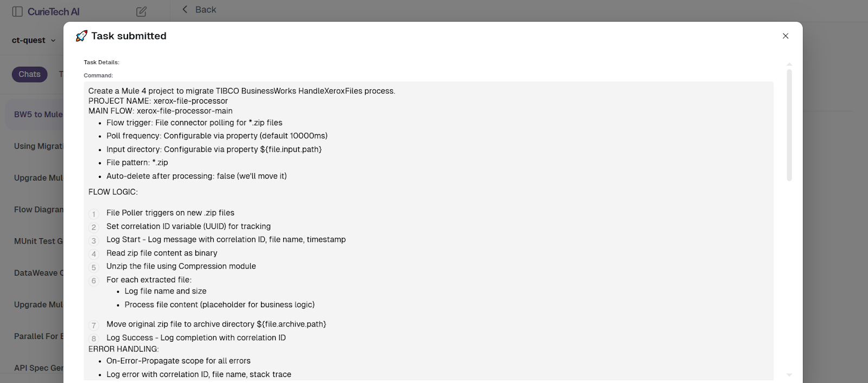Start a new chat with the compose icon
The image size is (868, 383).
142,11
